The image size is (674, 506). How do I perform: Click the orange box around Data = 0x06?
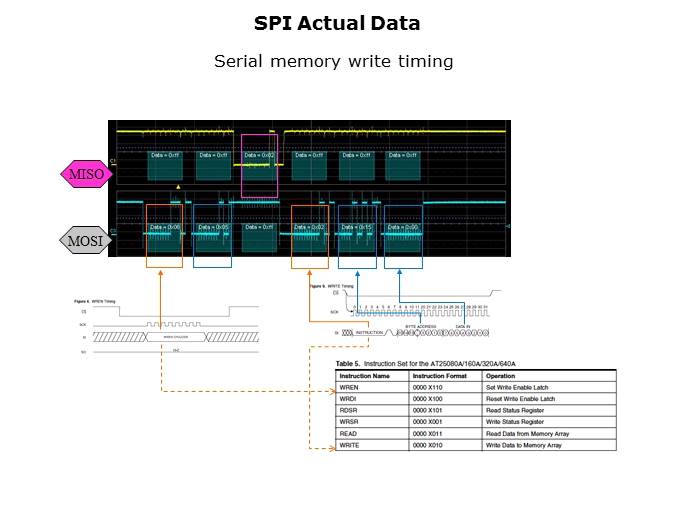pyautogui.click(x=164, y=236)
